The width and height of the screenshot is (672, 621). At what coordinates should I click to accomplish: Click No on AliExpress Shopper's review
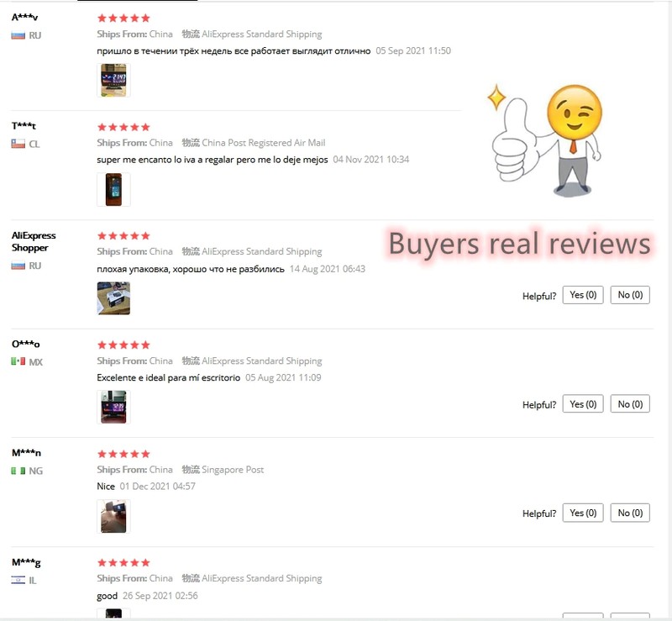(x=630, y=295)
